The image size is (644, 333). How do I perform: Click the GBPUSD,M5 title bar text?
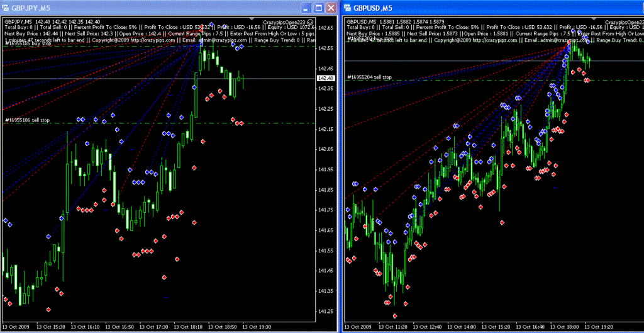(372, 8)
